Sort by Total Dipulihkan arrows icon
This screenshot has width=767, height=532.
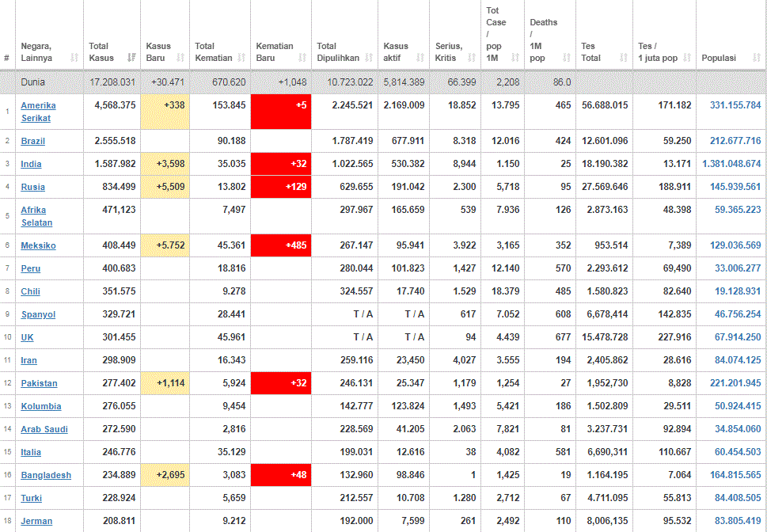coord(369,58)
